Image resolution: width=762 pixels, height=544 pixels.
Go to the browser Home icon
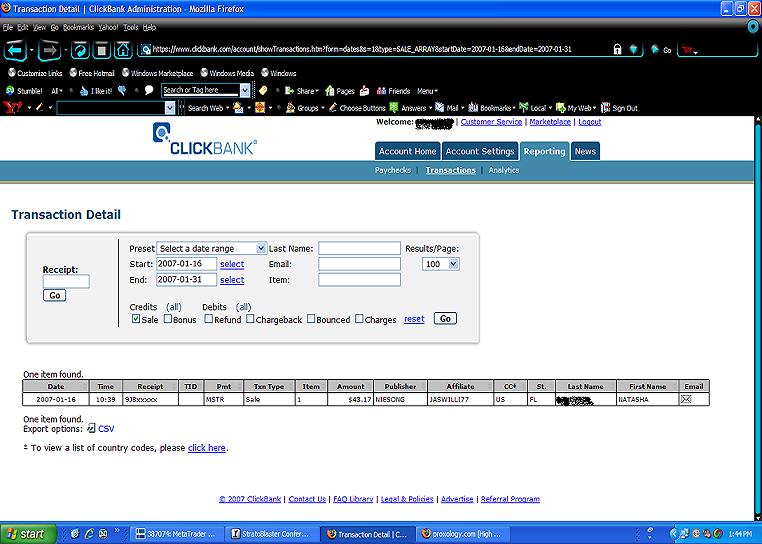pos(123,50)
